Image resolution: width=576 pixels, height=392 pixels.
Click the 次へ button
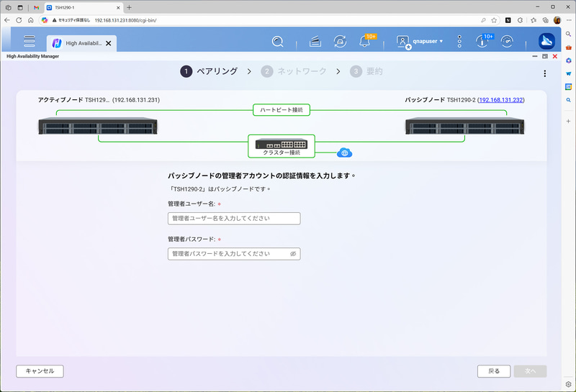coord(530,371)
